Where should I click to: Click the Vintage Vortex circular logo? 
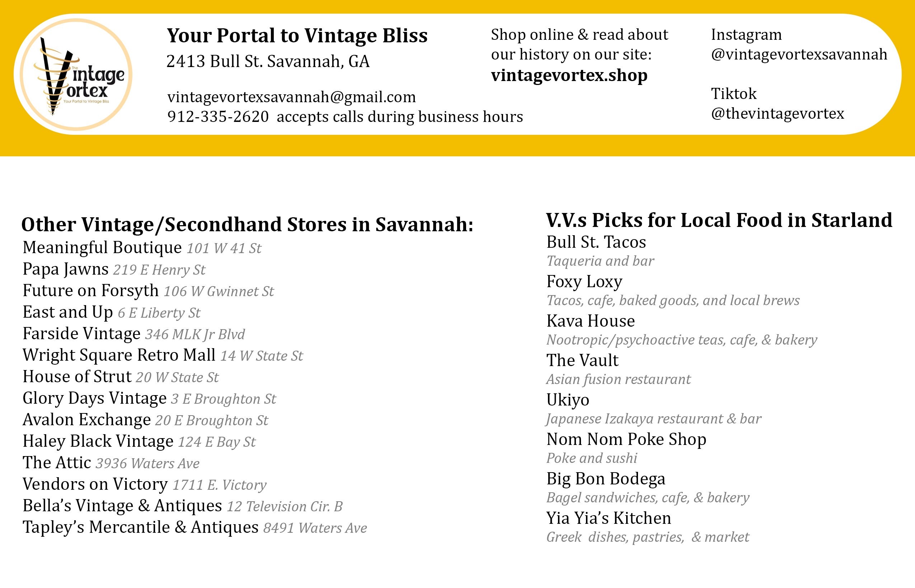tap(76, 75)
